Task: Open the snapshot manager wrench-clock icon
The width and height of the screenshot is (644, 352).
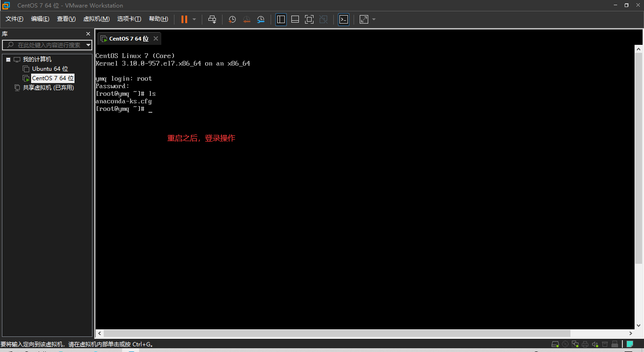Action: coord(261,19)
